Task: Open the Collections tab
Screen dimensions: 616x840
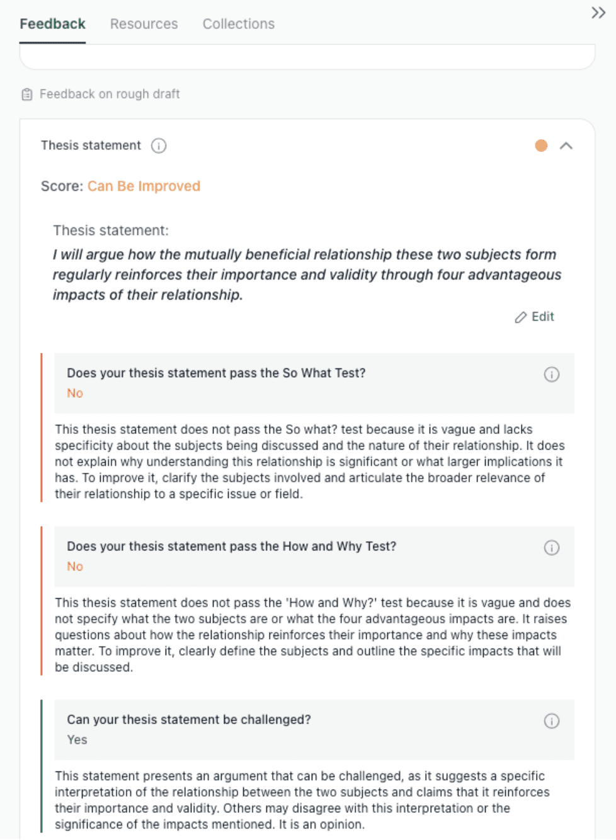Action: pyautogui.click(x=238, y=24)
